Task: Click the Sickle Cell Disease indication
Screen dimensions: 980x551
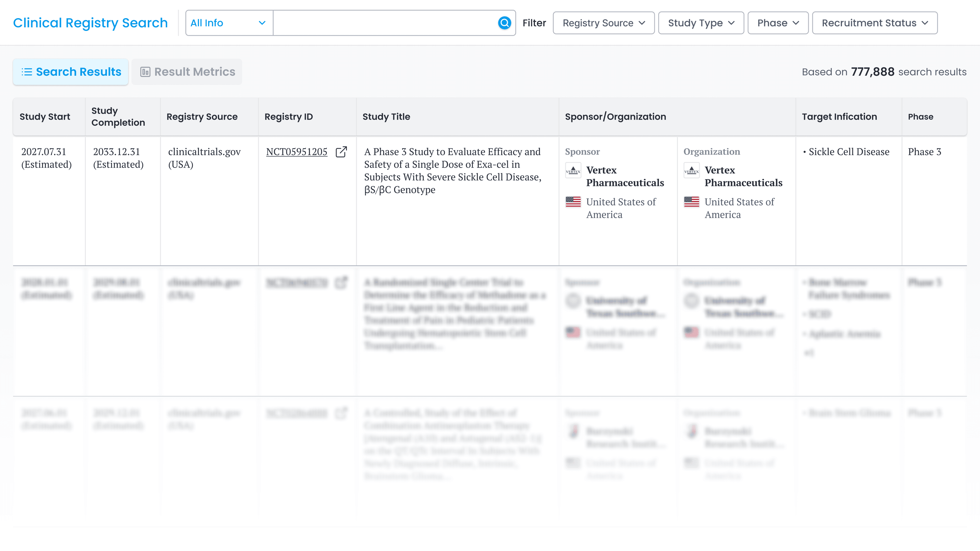Action: [x=849, y=152]
